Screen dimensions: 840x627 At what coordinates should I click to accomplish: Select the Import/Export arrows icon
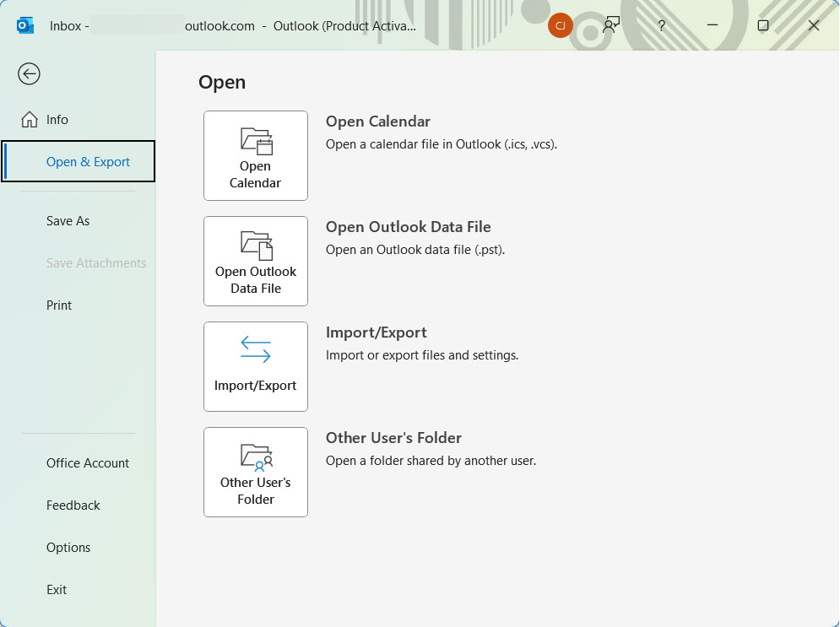pyautogui.click(x=255, y=348)
